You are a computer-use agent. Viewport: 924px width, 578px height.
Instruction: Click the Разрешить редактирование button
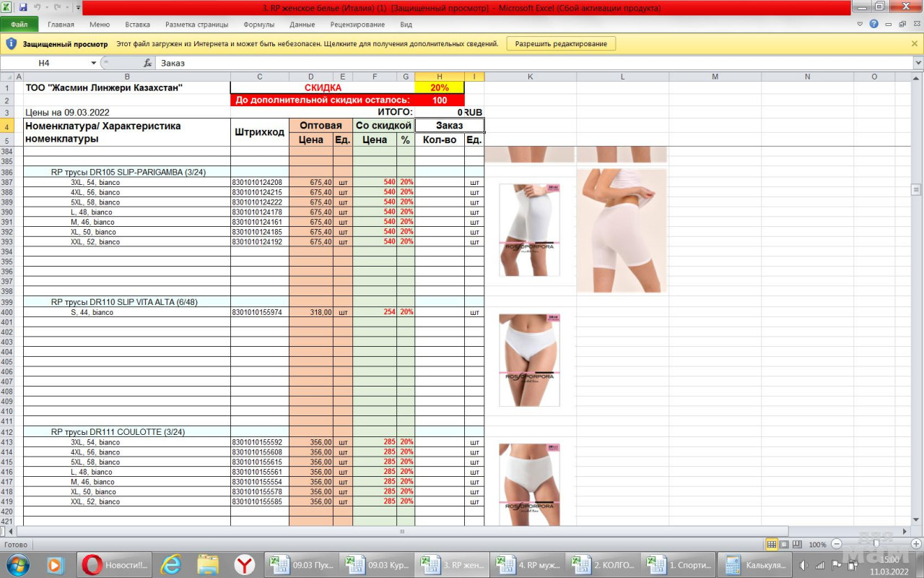click(561, 43)
